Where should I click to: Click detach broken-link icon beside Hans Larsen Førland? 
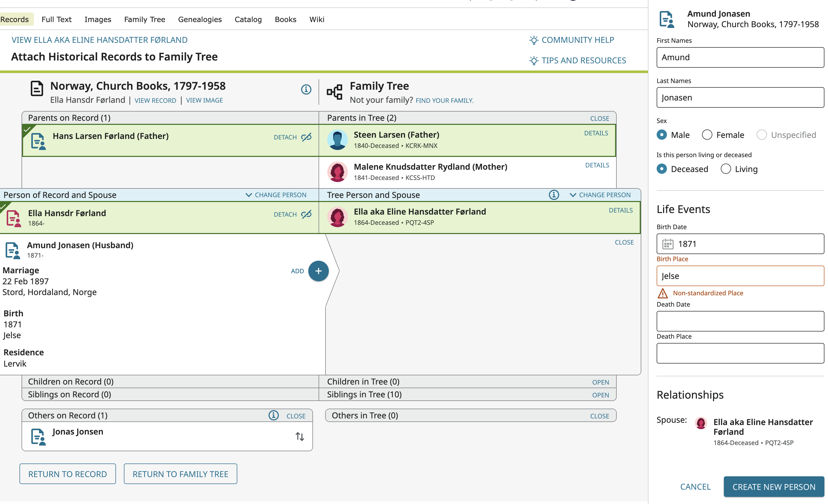coord(306,137)
